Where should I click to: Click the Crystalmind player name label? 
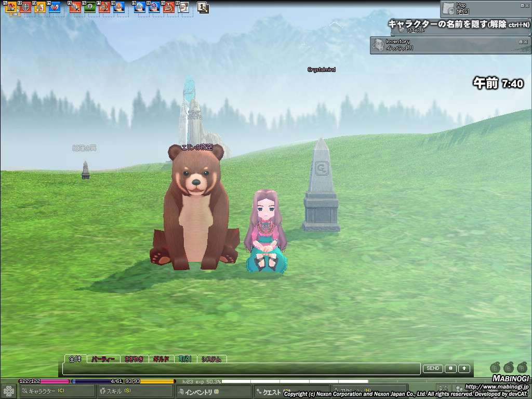pos(321,70)
